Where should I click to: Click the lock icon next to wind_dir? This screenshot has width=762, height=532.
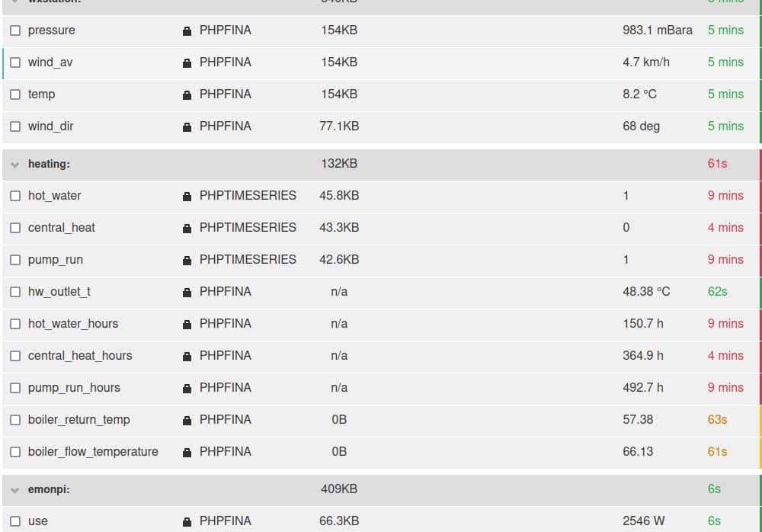click(x=187, y=127)
